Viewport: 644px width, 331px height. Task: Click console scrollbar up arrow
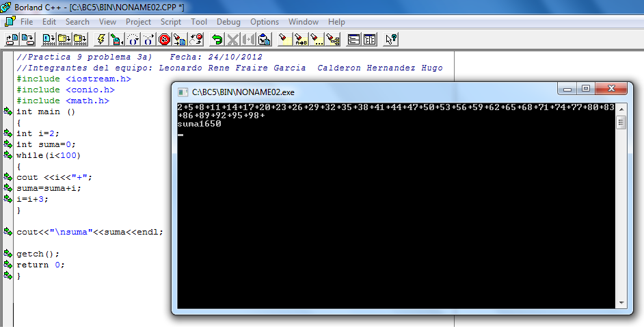[621, 109]
